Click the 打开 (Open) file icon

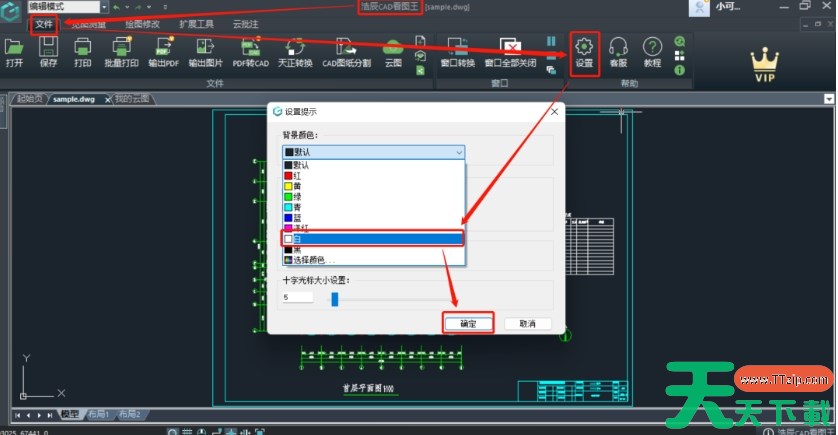[14, 48]
